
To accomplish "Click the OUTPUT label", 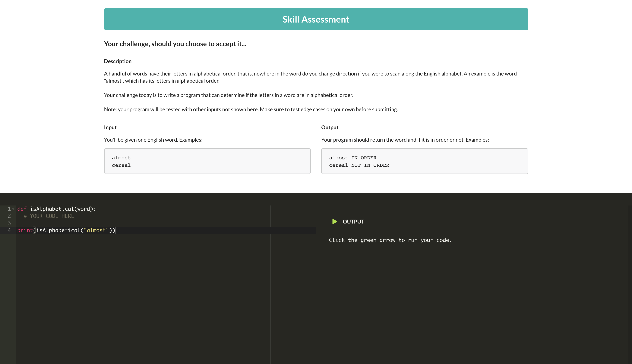I will (x=353, y=221).
